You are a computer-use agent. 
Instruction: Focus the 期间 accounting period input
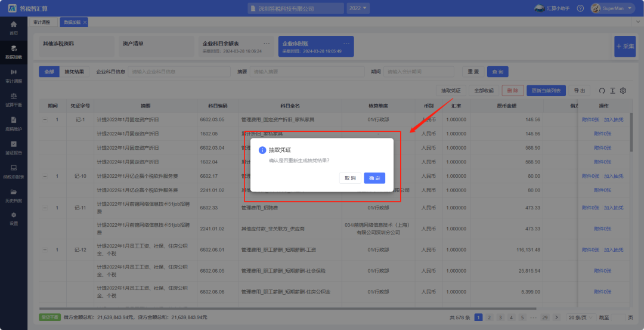tap(419, 72)
